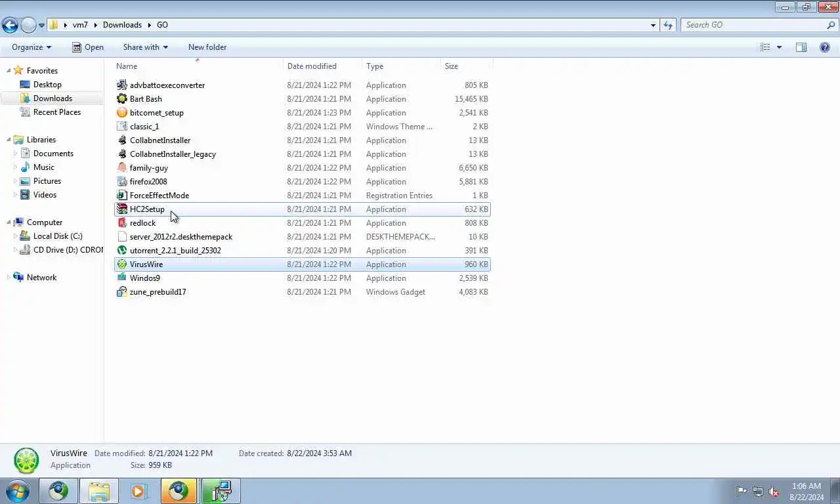Image resolution: width=840 pixels, height=504 pixels.
Task: Open the view options dropdown arrow
Action: click(x=780, y=47)
